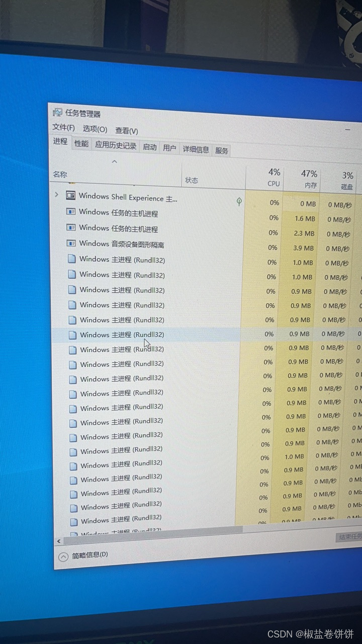
Task: Click the Task Manager title bar icon
Action: pyautogui.click(x=58, y=112)
